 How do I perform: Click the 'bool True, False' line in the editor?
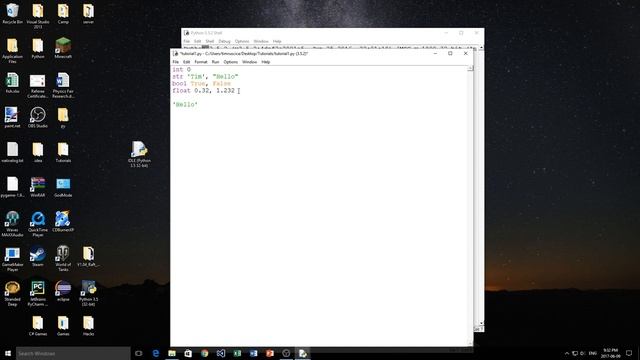[202, 84]
